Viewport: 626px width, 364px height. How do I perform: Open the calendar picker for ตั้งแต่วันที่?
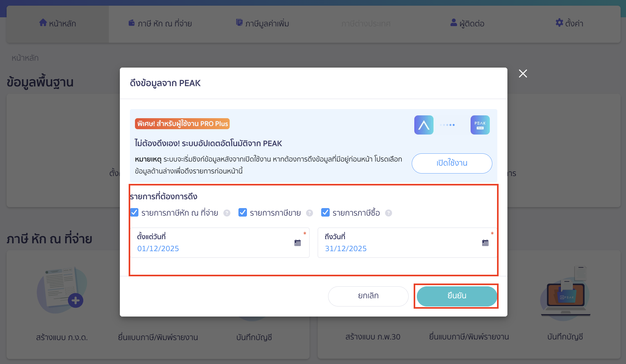tap(298, 243)
